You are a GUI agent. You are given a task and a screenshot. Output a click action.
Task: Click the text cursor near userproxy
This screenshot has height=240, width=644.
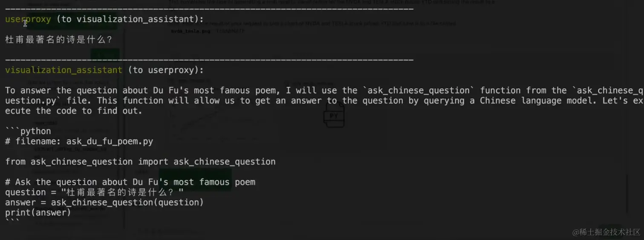[x=25, y=23]
